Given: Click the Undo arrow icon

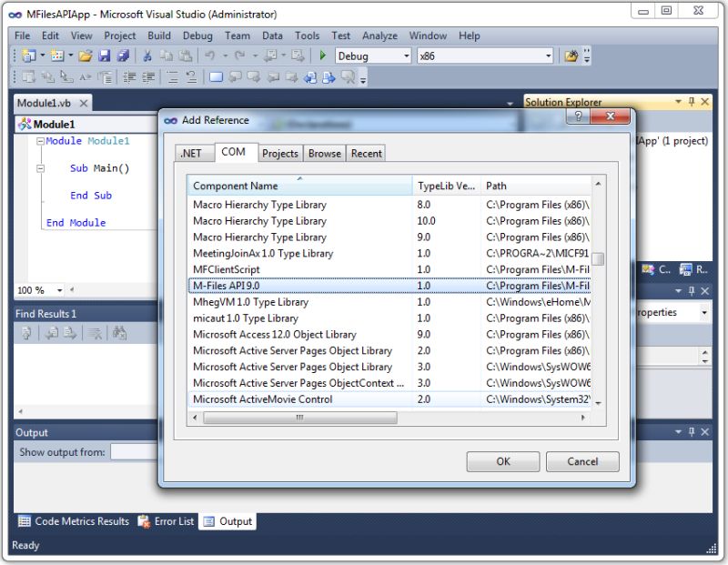Looking at the screenshot, I should 210,55.
